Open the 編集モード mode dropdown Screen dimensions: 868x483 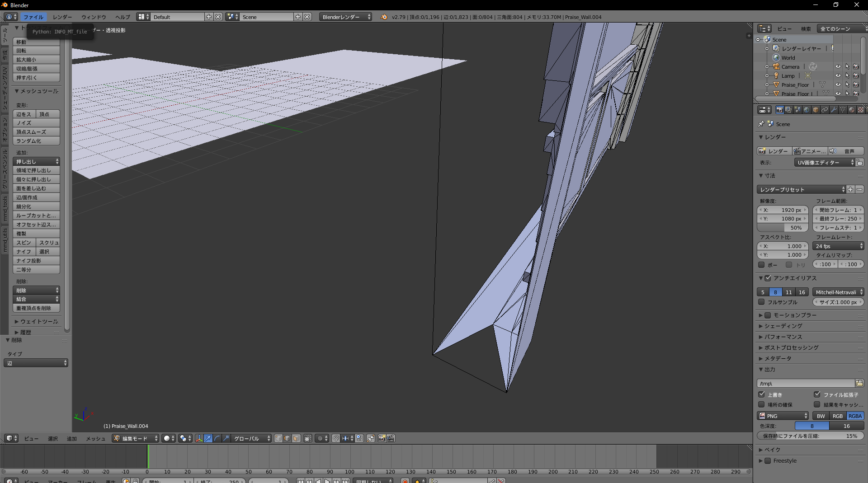click(136, 438)
